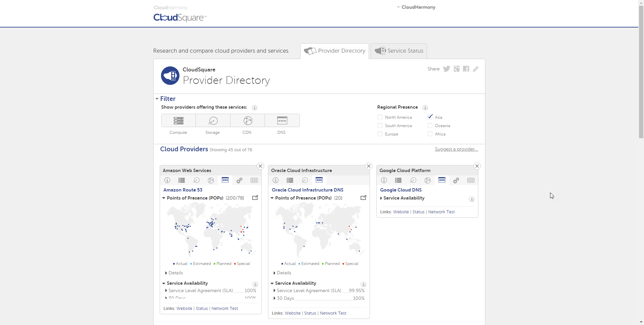The width and height of the screenshot is (644, 325).
Task: Open compute tab in Amazon Web Services card
Action: tap(182, 180)
